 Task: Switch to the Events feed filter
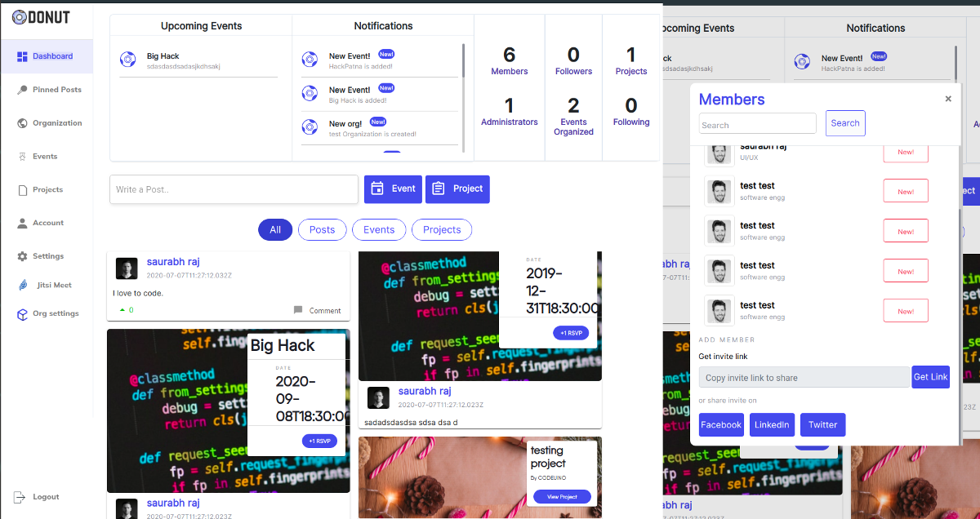[x=379, y=230]
